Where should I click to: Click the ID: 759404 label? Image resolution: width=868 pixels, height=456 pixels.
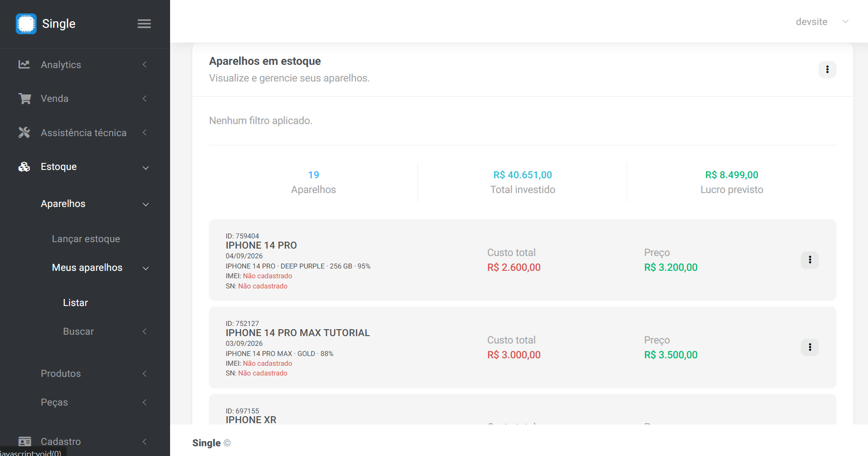point(242,236)
